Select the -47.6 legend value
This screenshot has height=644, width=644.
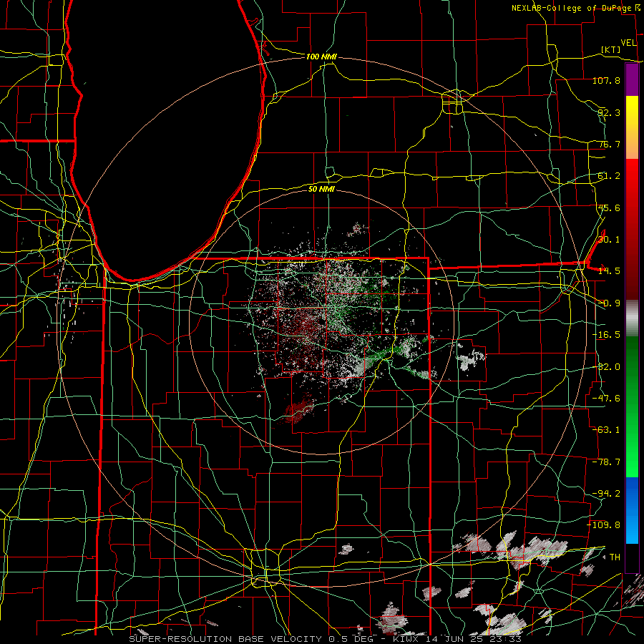point(606,399)
